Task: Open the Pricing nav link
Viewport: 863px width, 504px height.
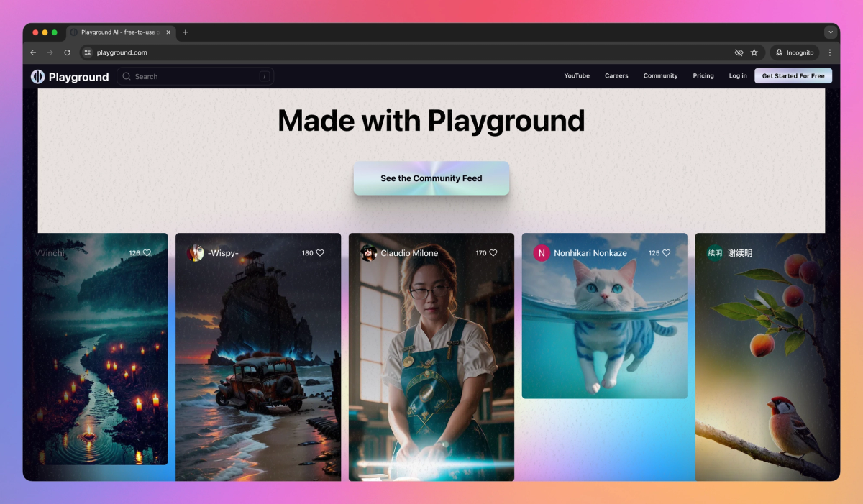Action: tap(703, 75)
